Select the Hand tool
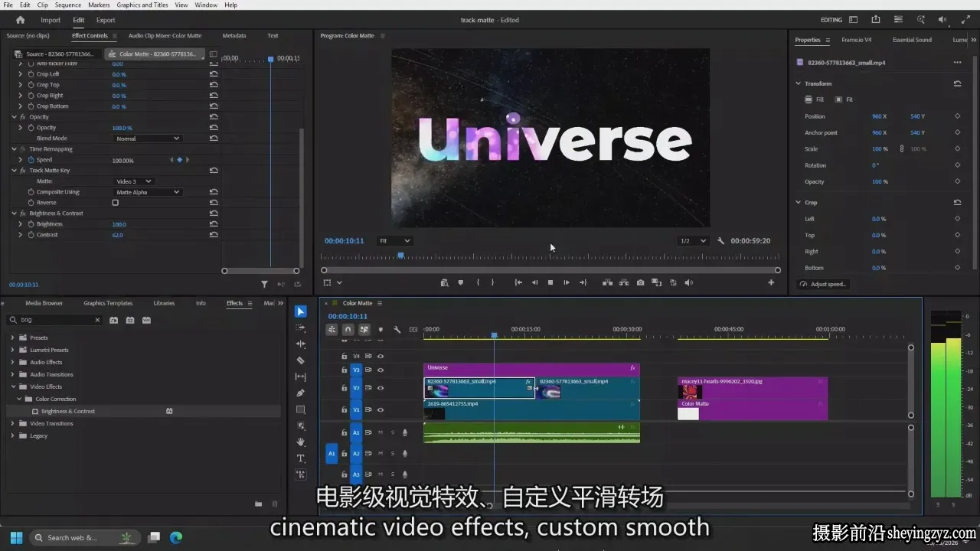Viewport: 980px width, 551px height. click(x=301, y=442)
